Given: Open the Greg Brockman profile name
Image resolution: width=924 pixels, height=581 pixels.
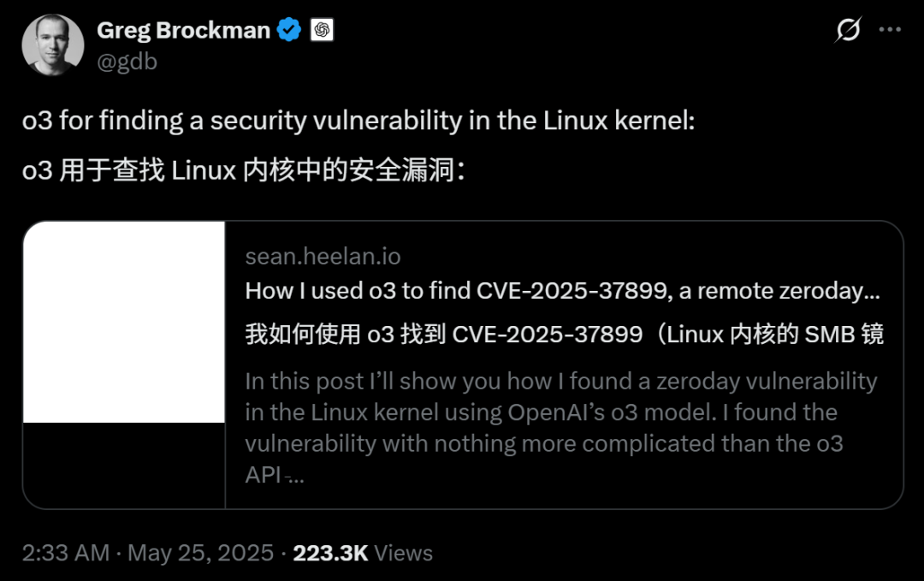Looking at the screenshot, I should 182,28.
